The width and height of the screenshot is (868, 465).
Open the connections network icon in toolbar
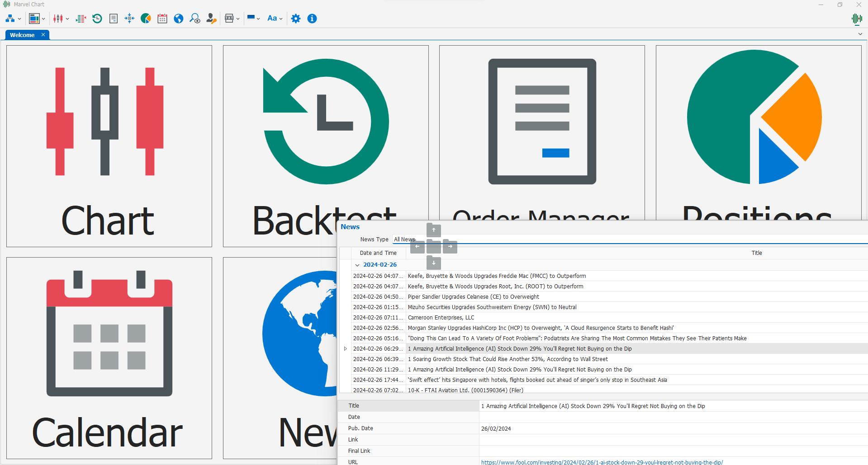(x=10, y=19)
